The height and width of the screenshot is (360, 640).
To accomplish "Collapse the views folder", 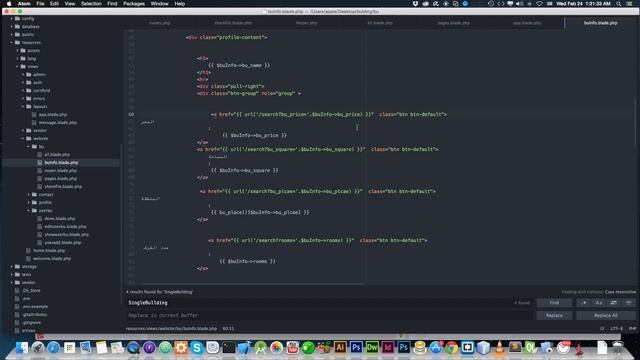I will 33,67.
